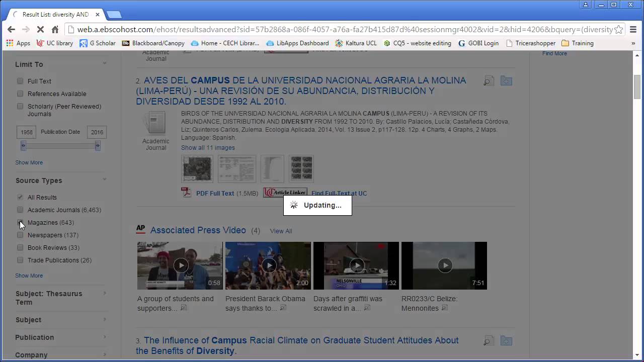This screenshot has width=644, height=362.
Task: Select the Trade Publications source type
Action: 20,260
